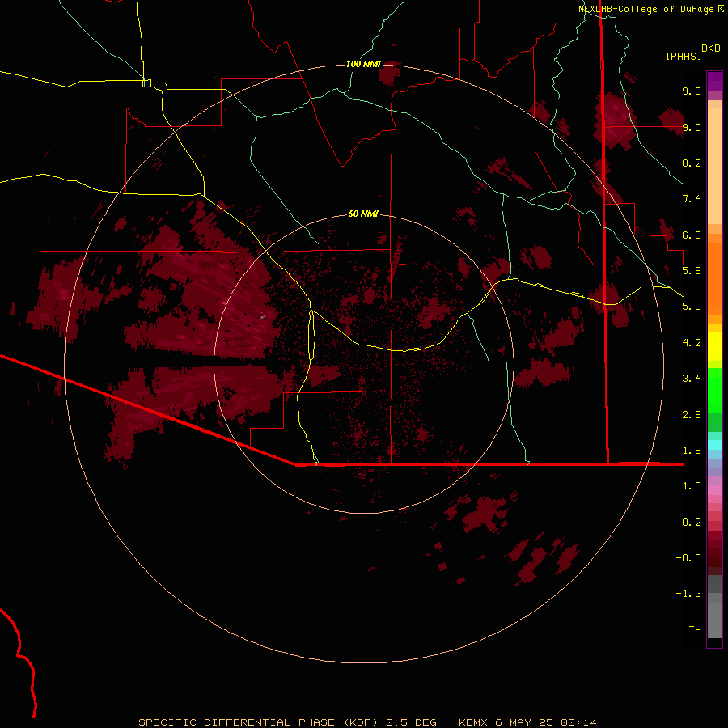The width and height of the screenshot is (728, 728).
Task: Click the purple swatch atop the color bar
Action: pyautogui.click(x=714, y=81)
